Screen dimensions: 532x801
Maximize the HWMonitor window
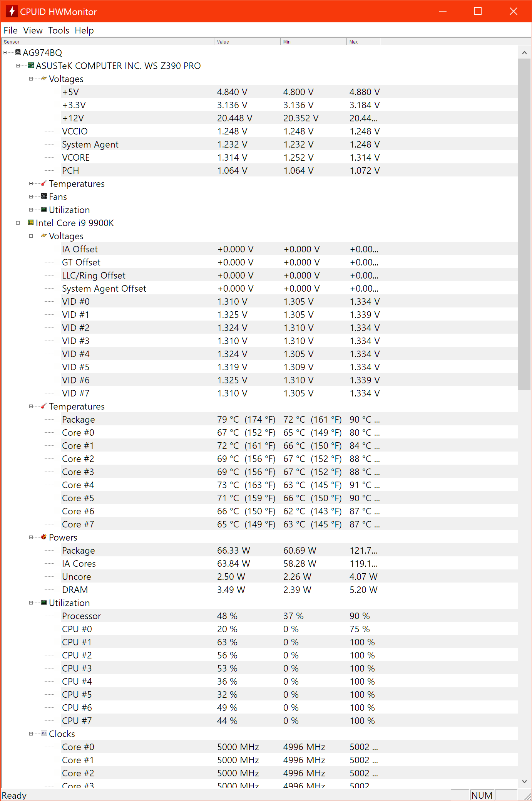coord(478,11)
